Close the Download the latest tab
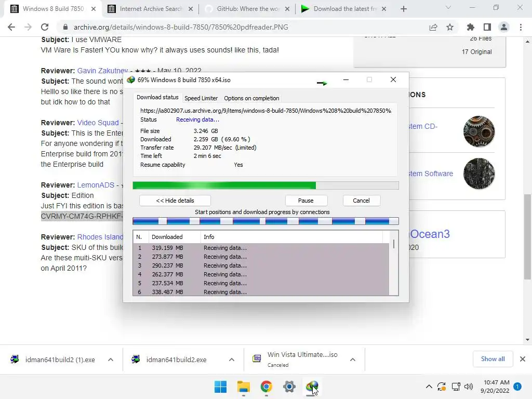The width and height of the screenshot is (532, 399). [x=384, y=9]
